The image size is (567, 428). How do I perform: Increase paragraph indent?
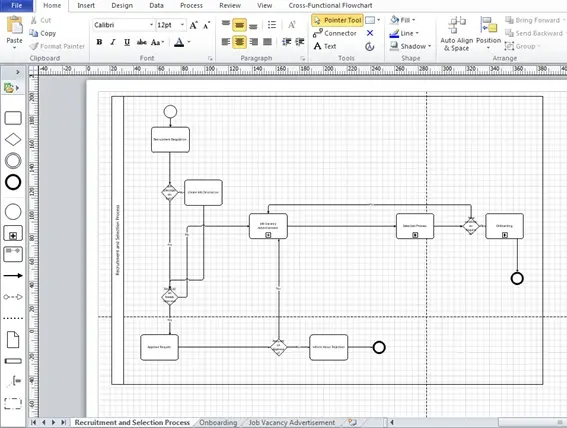pyautogui.click(x=300, y=42)
